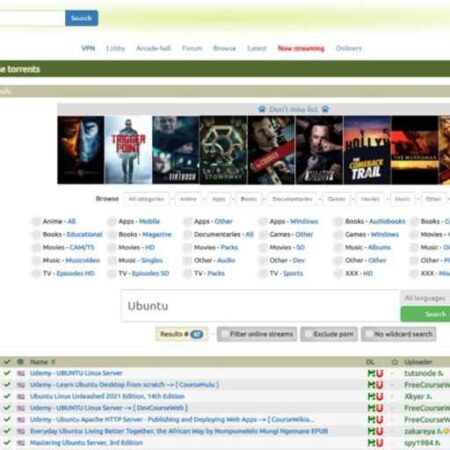
Task: Click green checkmark in the table header
Action: click(x=7, y=362)
